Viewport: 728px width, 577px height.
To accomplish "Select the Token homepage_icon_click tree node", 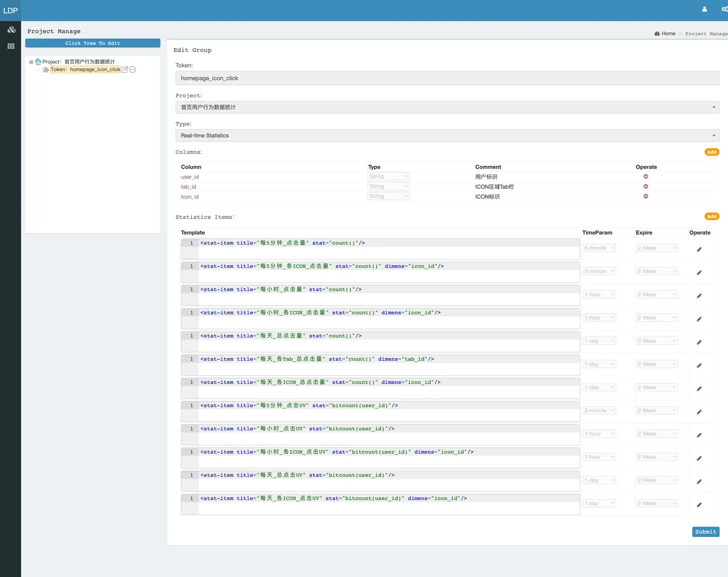I will [85, 69].
